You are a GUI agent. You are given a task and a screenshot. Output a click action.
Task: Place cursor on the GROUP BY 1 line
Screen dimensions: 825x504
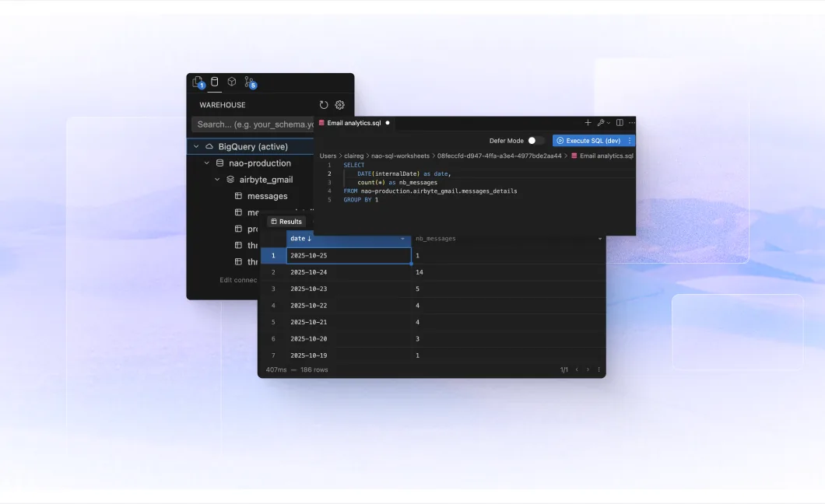pos(361,200)
